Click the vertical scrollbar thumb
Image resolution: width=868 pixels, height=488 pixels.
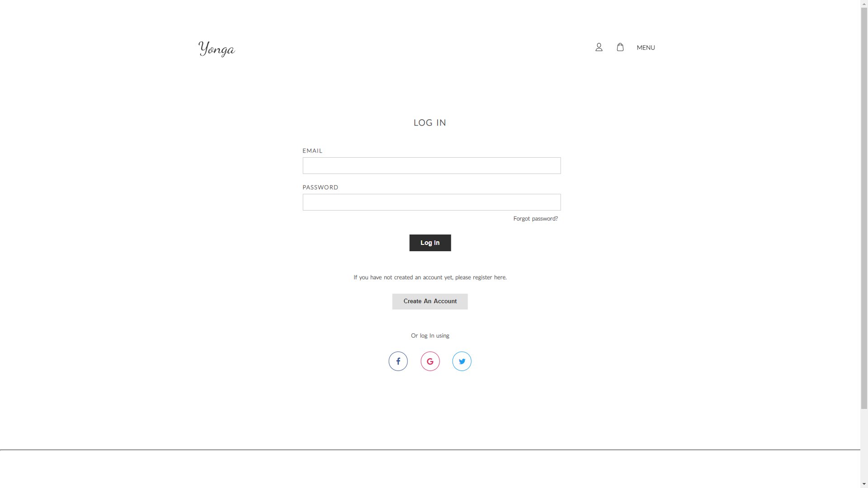(x=864, y=208)
